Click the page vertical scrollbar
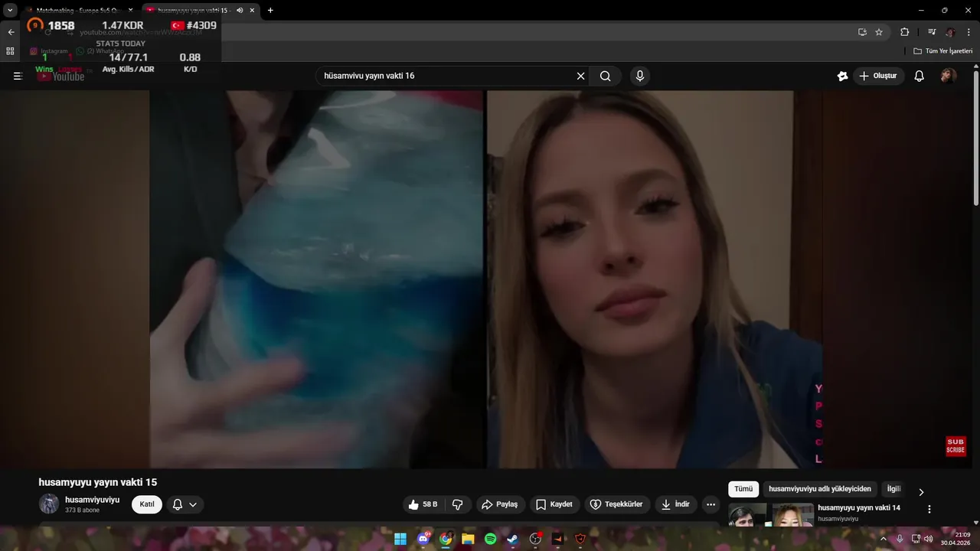This screenshot has width=980, height=551. click(976, 138)
